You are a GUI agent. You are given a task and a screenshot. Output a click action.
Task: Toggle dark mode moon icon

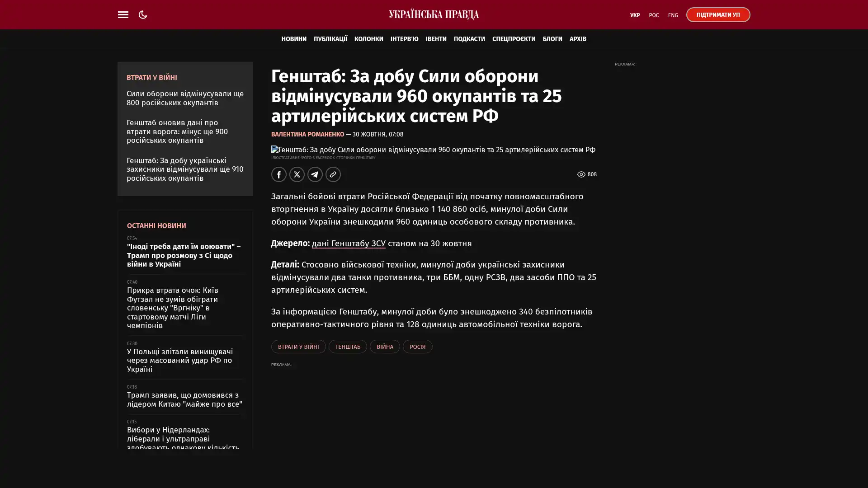click(143, 14)
